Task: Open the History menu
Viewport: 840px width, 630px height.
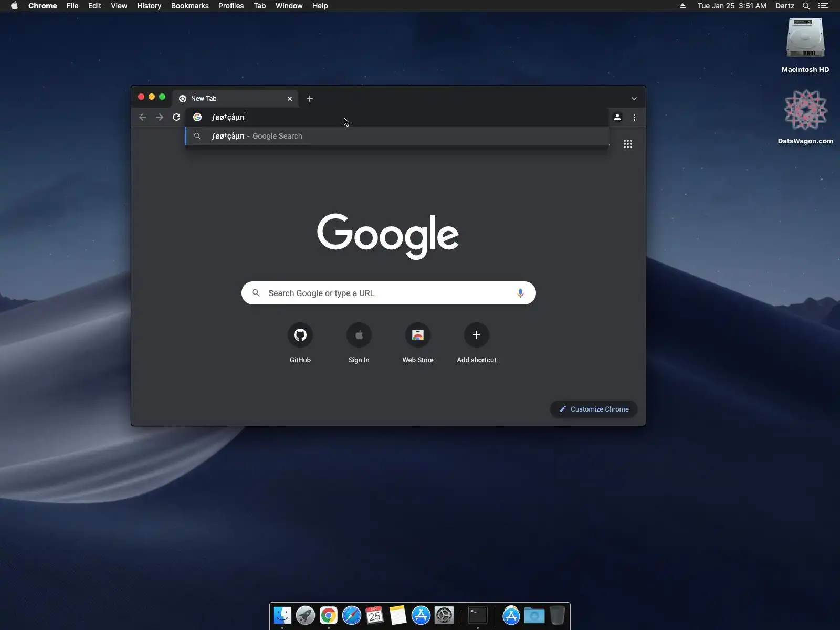Action: tap(149, 6)
